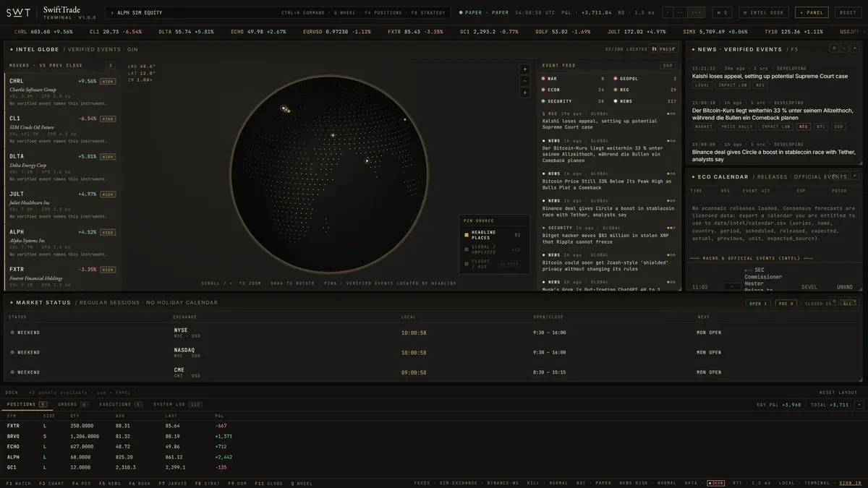Click the HIGH badge on the CHRL mover

(x=108, y=82)
